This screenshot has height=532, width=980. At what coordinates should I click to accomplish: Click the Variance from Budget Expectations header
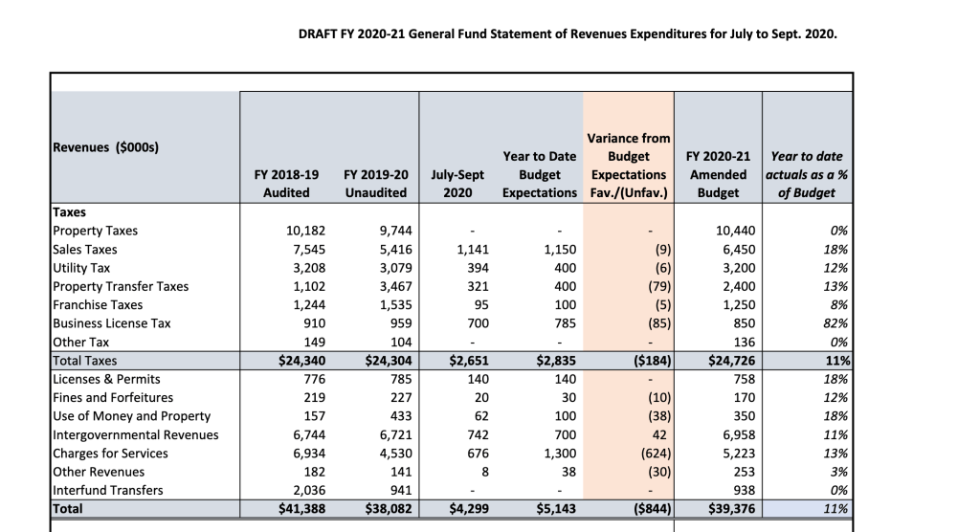point(628,165)
